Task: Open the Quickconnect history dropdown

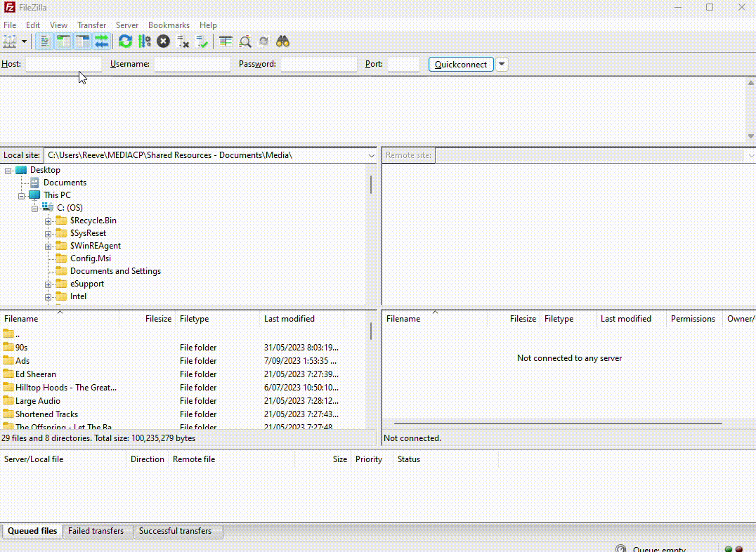Action: tap(502, 64)
